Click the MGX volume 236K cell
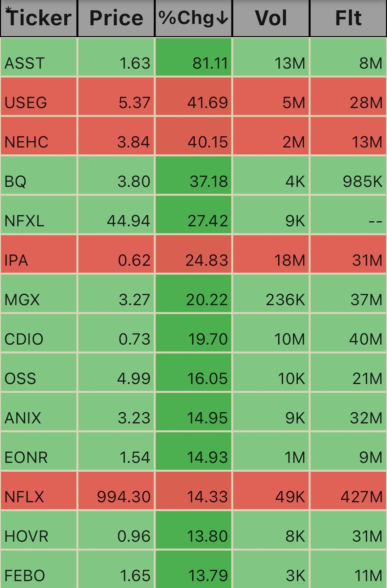This screenshot has width=387, height=588. coord(271,293)
